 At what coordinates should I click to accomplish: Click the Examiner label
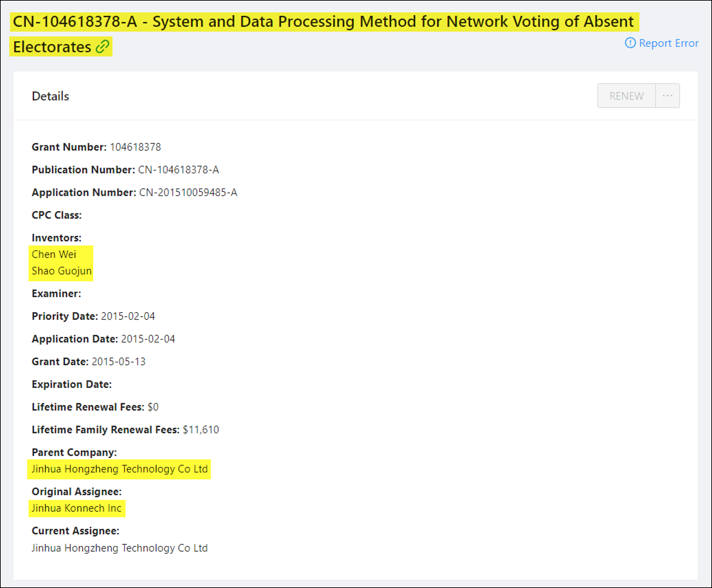(x=56, y=294)
